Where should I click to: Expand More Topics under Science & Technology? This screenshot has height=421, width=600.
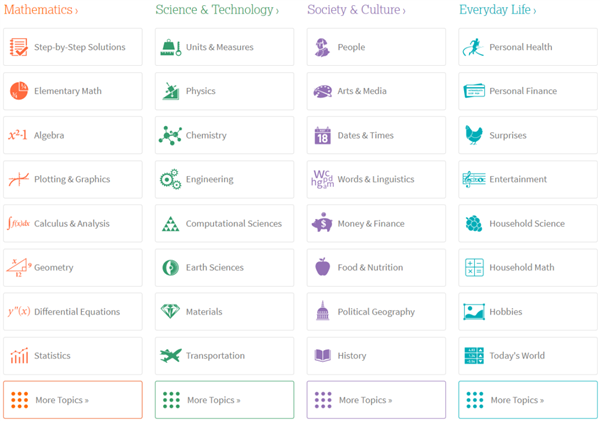pos(224,400)
